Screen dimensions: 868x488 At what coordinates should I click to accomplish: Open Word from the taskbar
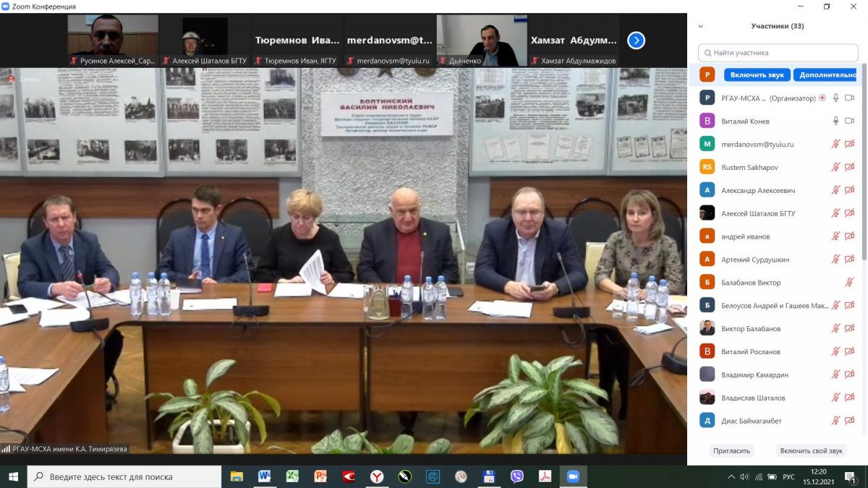264,476
